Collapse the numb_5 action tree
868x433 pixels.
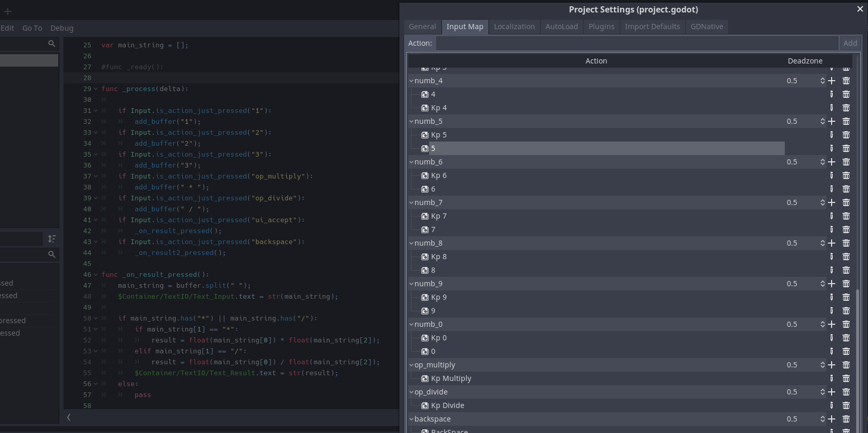(411, 121)
